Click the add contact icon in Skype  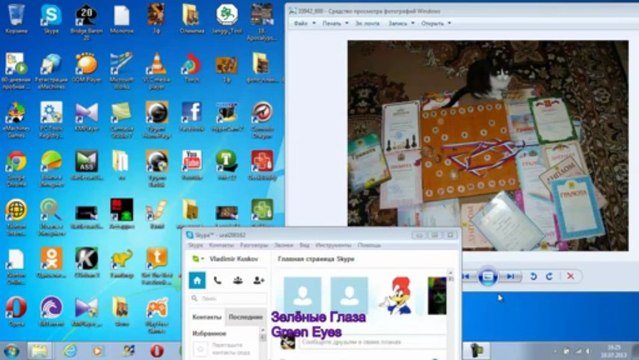259,280
